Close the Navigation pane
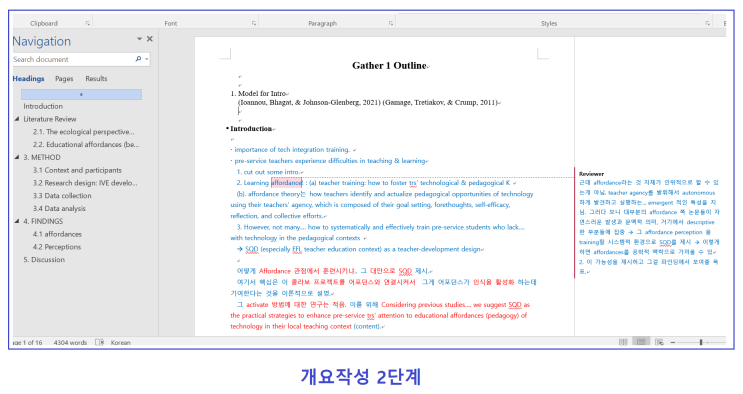 [150, 39]
